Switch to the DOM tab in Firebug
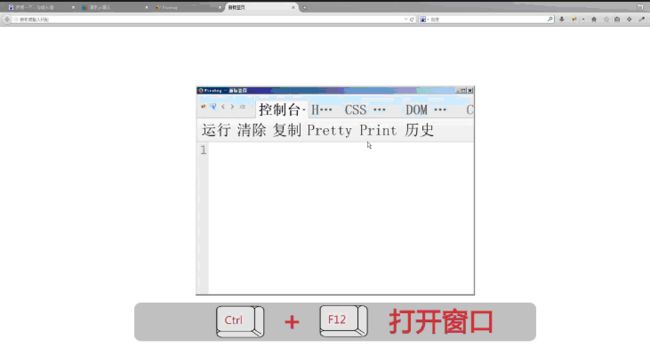Image resolution: width=650 pixels, height=364 pixels. click(426, 110)
